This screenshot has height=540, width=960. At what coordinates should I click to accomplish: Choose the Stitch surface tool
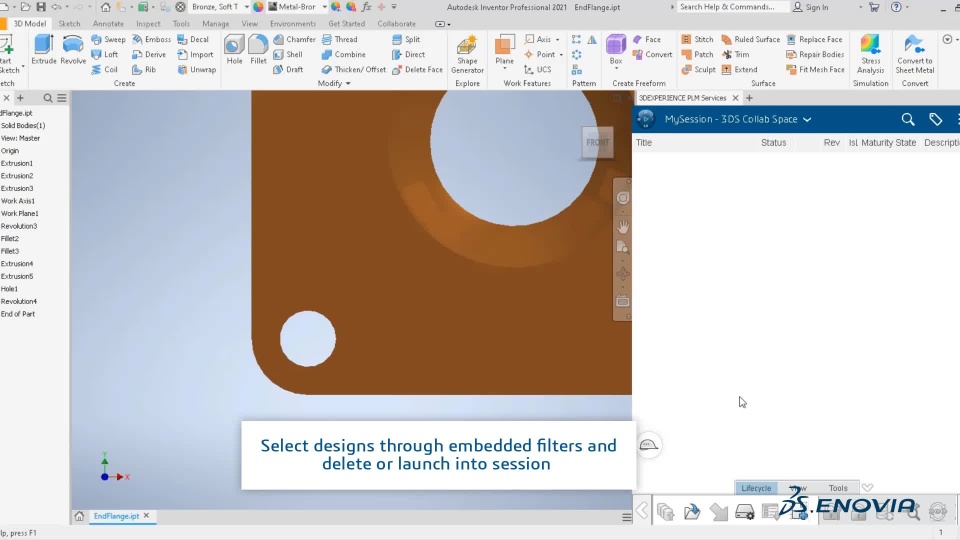(697, 39)
